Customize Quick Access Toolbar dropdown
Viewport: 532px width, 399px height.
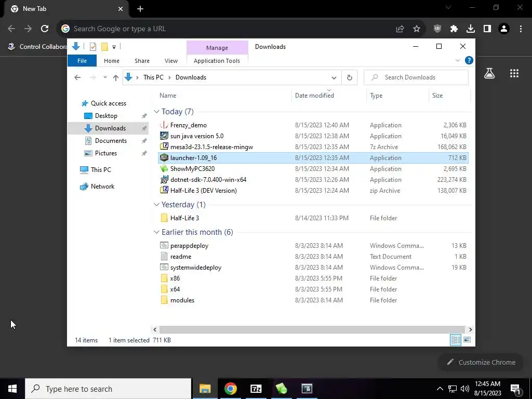click(114, 47)
